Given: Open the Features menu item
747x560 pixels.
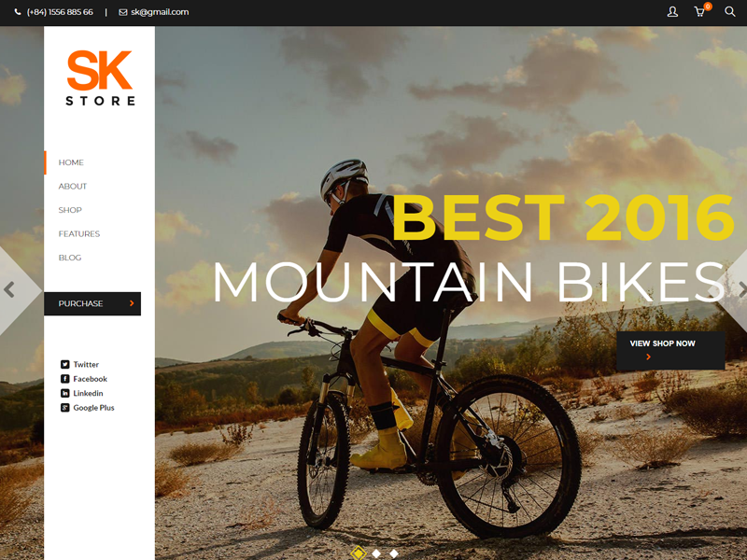Looking at the screenshot, I should (x=79, y=234).
